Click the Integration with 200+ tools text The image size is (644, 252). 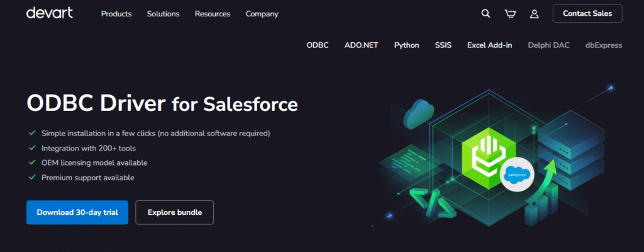click(89, 148)
